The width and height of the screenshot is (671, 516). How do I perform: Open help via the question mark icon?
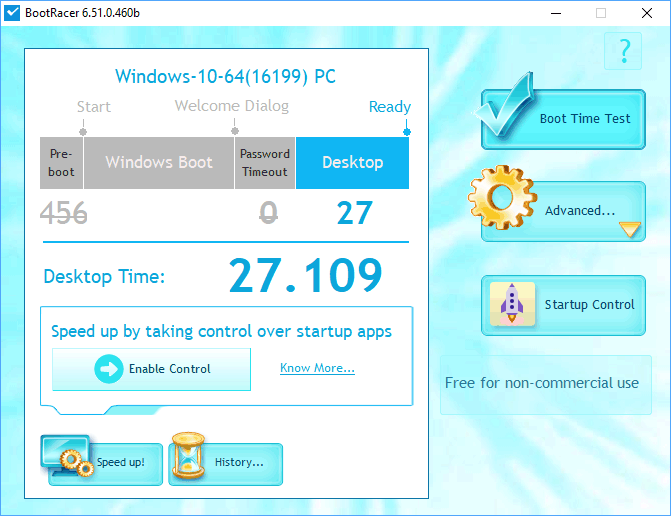[x=623, y=51]
